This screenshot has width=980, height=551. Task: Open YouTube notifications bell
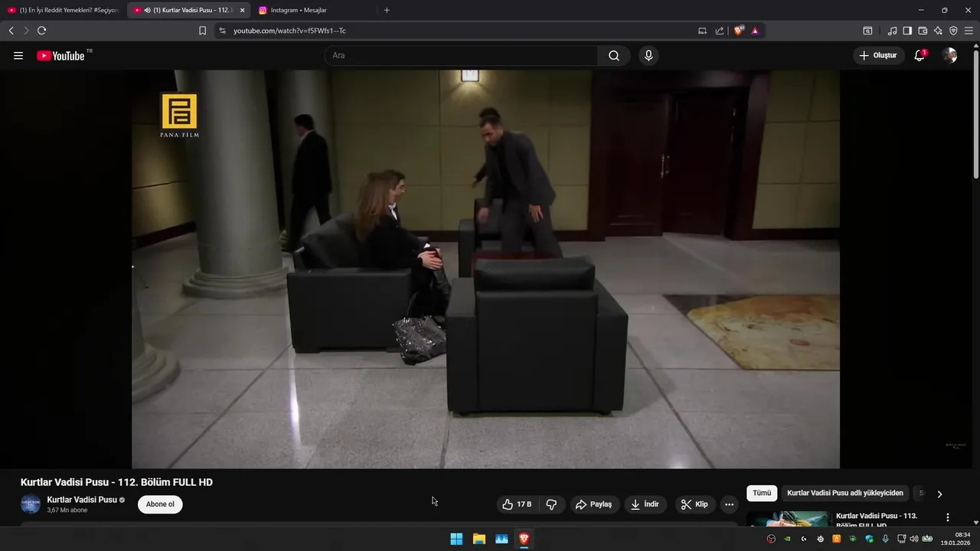pyautogui.click(x=920, y=55)
